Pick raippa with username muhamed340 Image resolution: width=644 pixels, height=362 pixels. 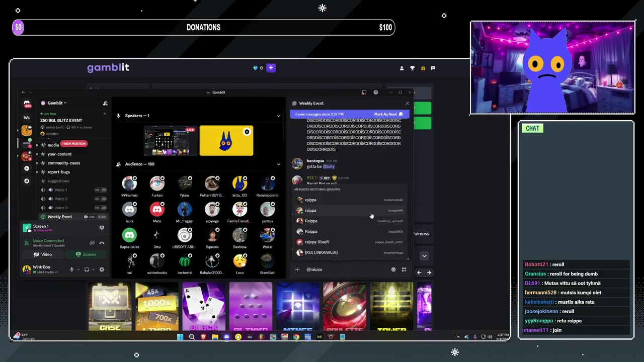tap(350, 200)
